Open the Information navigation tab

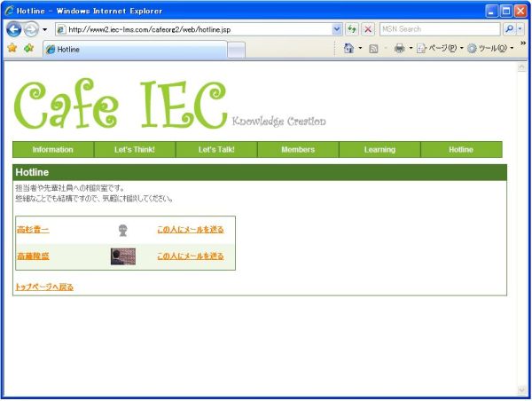click(x=53, y=150)
